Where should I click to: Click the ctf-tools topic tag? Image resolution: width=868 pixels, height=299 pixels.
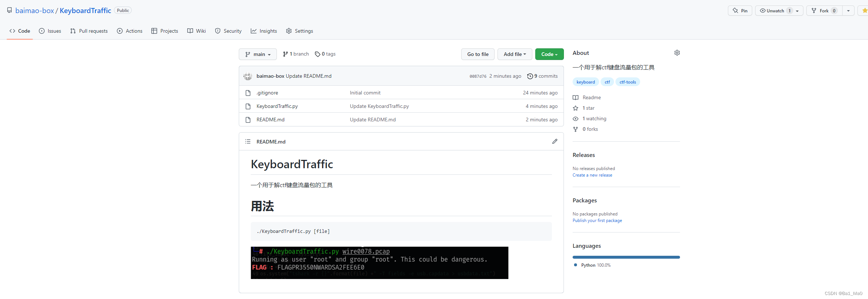coord(628,82)
